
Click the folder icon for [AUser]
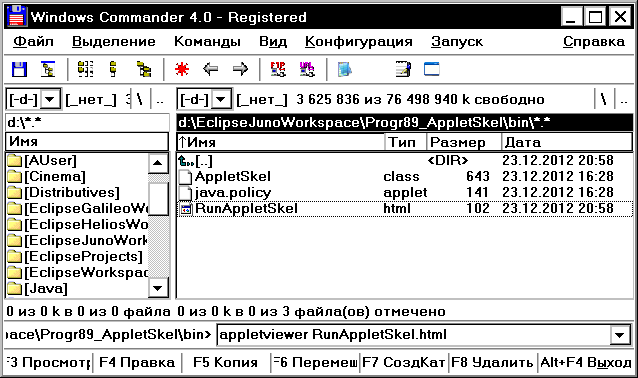coord(15,161)
